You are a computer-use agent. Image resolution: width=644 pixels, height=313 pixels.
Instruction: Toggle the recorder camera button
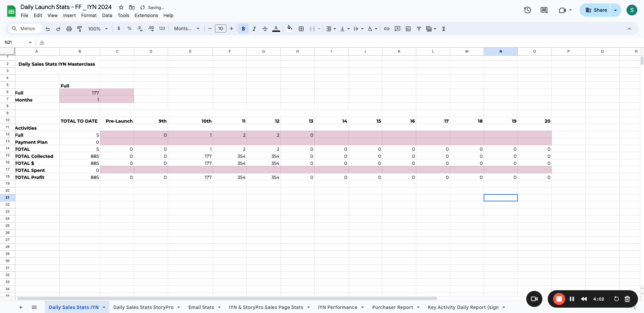click(534, 299)
